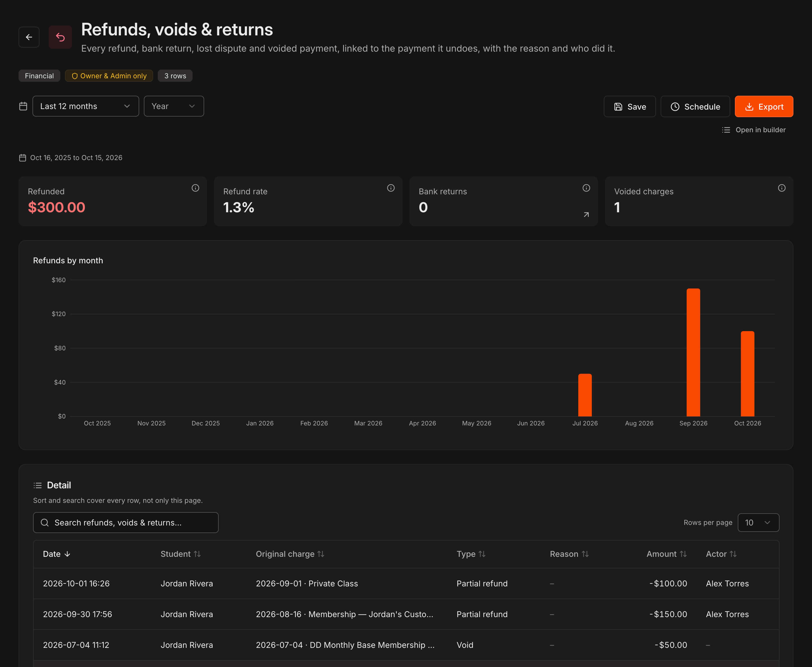Click the Void type cell
This screenshot has height=667, width=812.
click(x=465, y=645)
